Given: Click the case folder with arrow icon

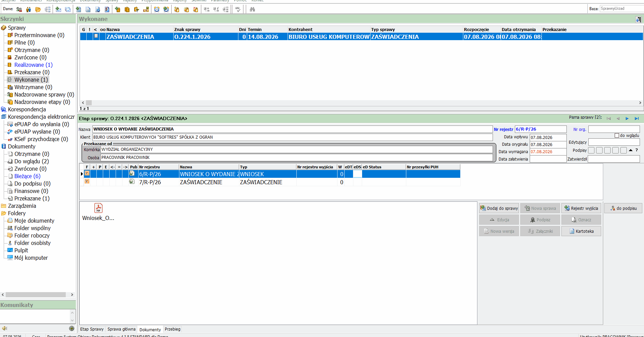Looking at the screenshot, I should [137, 9].
